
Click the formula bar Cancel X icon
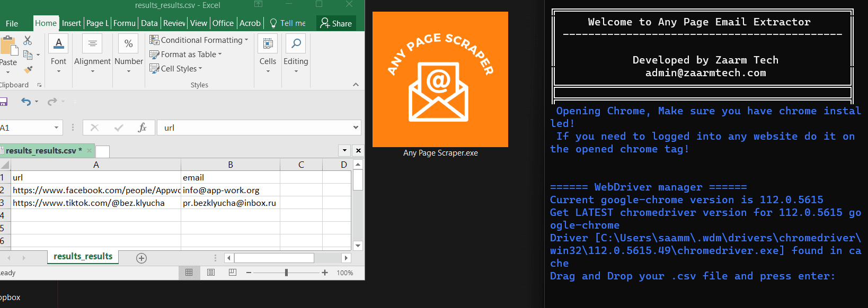tap(95, 128)
